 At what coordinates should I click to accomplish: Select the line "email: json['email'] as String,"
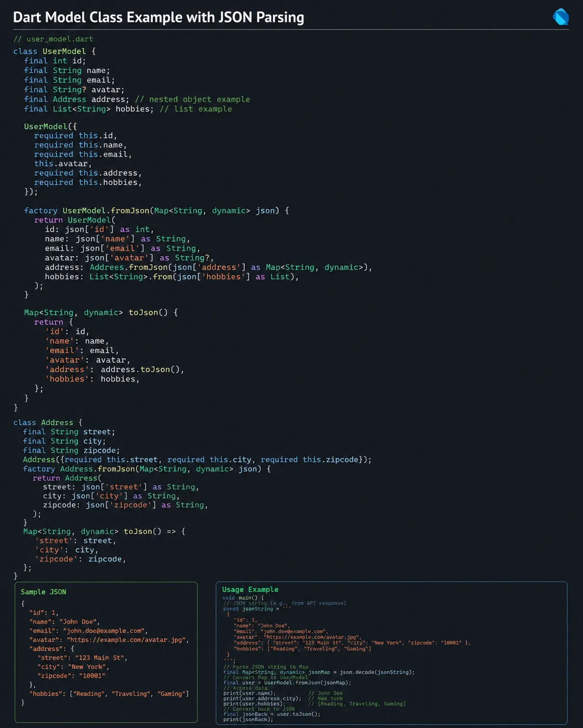[x=123, y=248]
